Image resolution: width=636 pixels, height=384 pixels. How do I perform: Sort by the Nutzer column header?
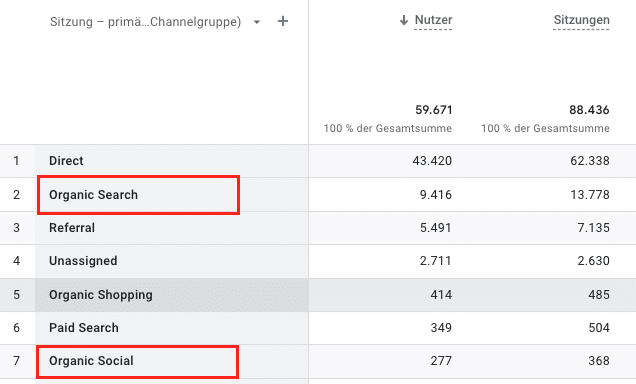pyautogui.click(x=433, y=20)
